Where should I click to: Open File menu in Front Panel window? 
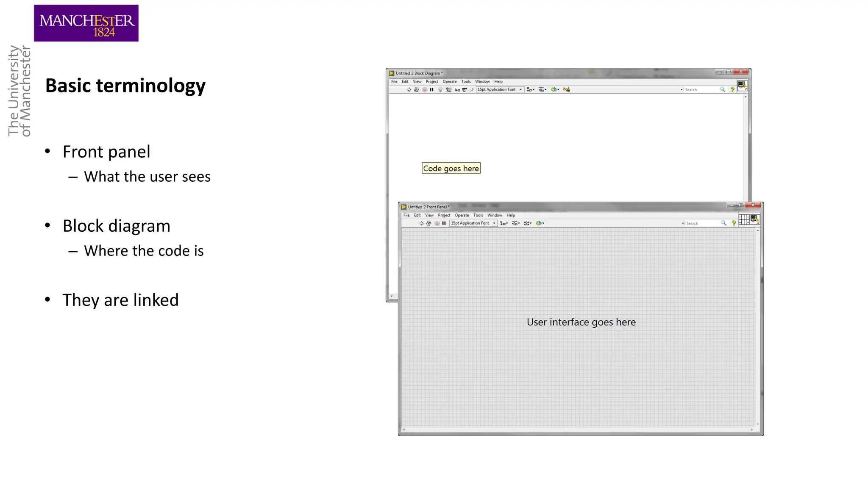point(406,215)
